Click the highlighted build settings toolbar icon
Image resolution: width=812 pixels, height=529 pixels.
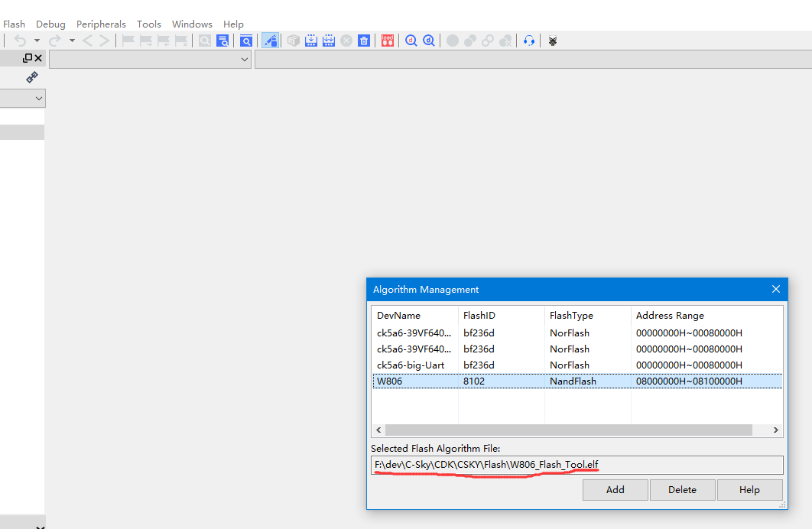click(270, 41)
